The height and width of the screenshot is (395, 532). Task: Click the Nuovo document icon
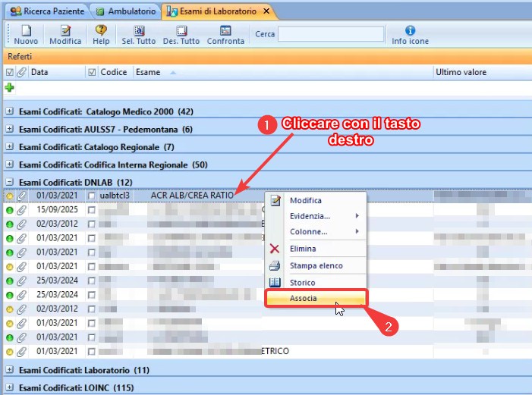tap(26, 31)
